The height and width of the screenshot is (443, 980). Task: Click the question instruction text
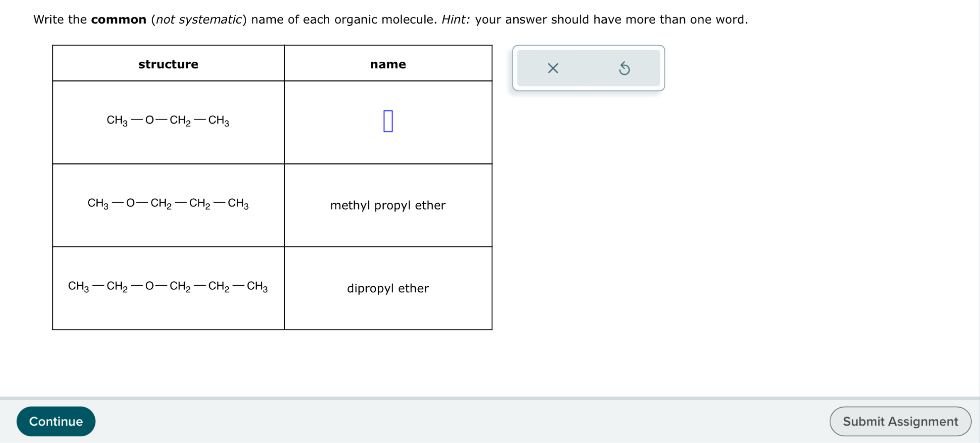pyautogui.click(x=390, y=19)
